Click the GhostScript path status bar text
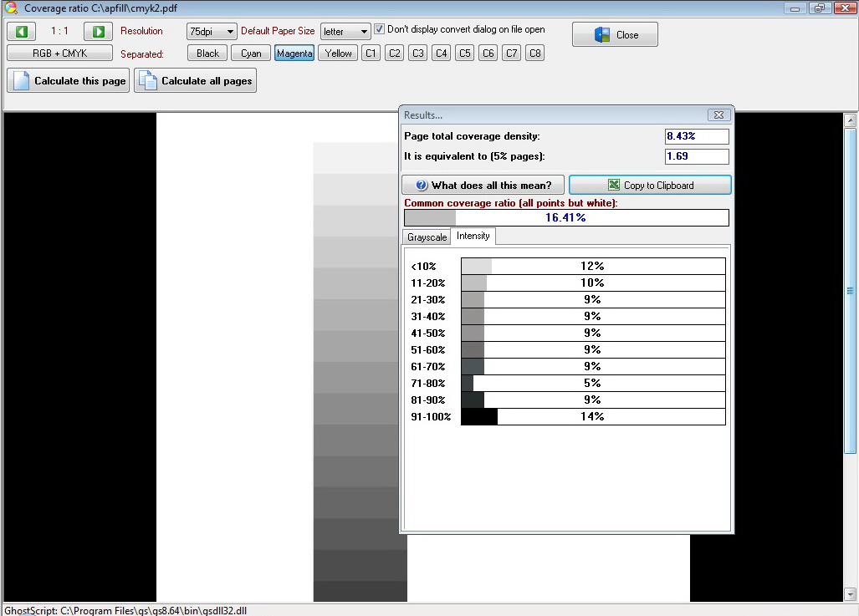 [x=125, y=610]
